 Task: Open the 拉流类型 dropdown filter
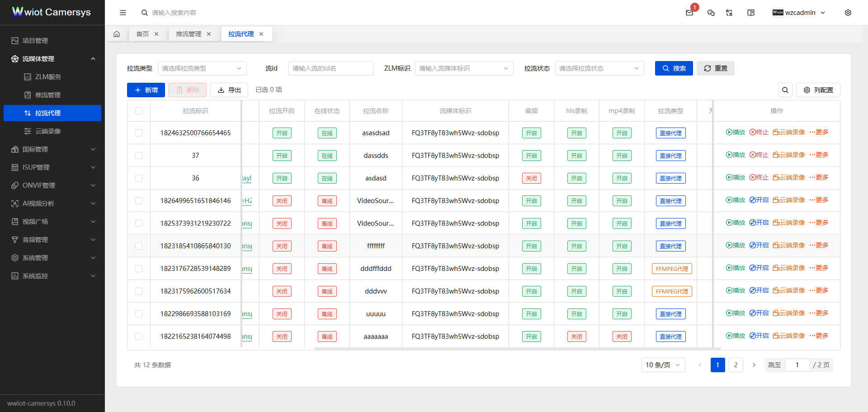(202, 68)
